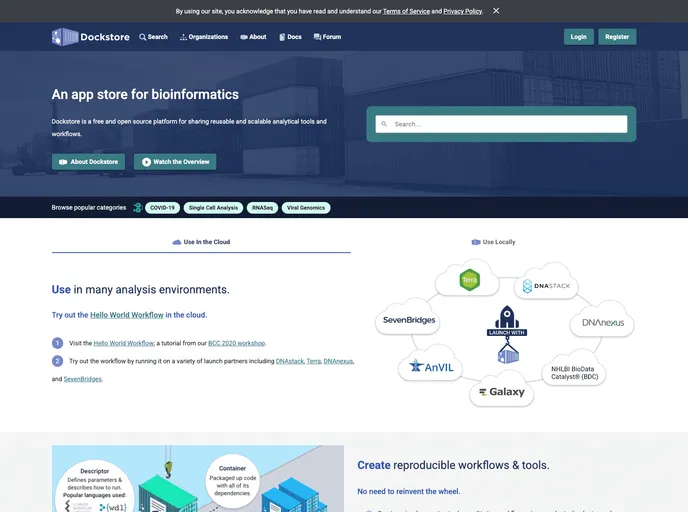Viewport: 688px width, 512px height.
Task: Click the Galaxy cloud logo
Action: point(502,392)
